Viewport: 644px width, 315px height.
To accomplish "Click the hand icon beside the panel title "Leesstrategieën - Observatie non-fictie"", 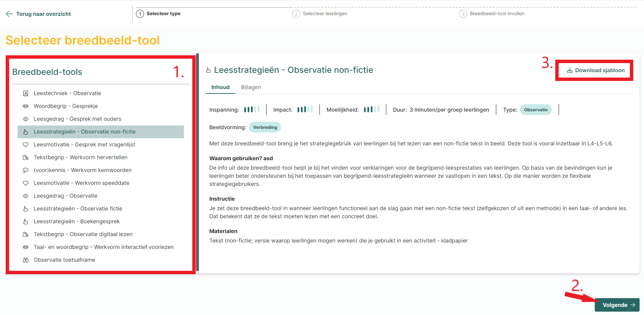I will [208, 70].
